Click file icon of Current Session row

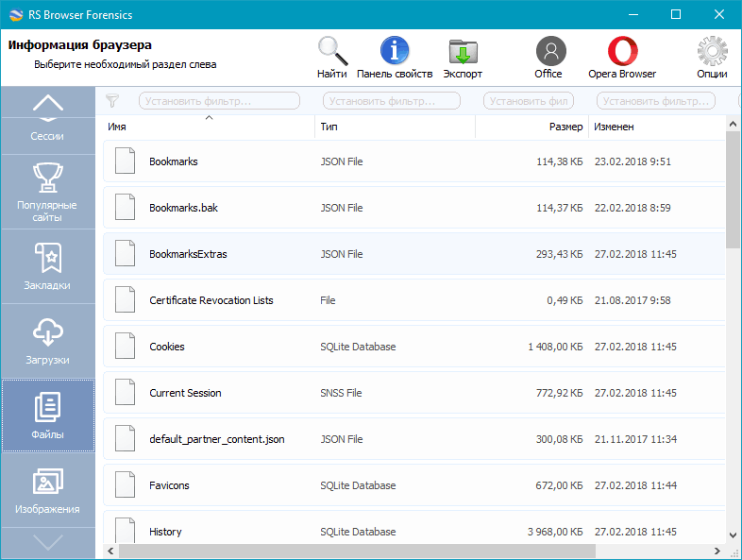125,392
